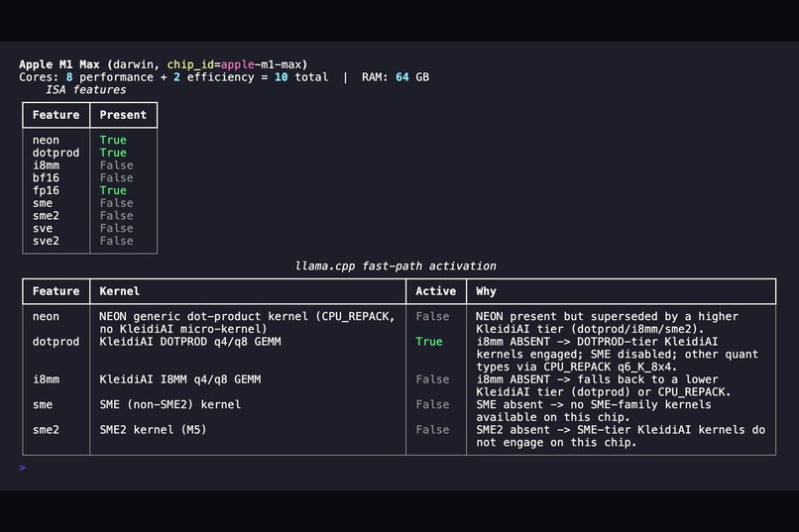Click 'KleidiAI DOTPROD q4/q8 GEMM' kernel

[x=190, y=342]
